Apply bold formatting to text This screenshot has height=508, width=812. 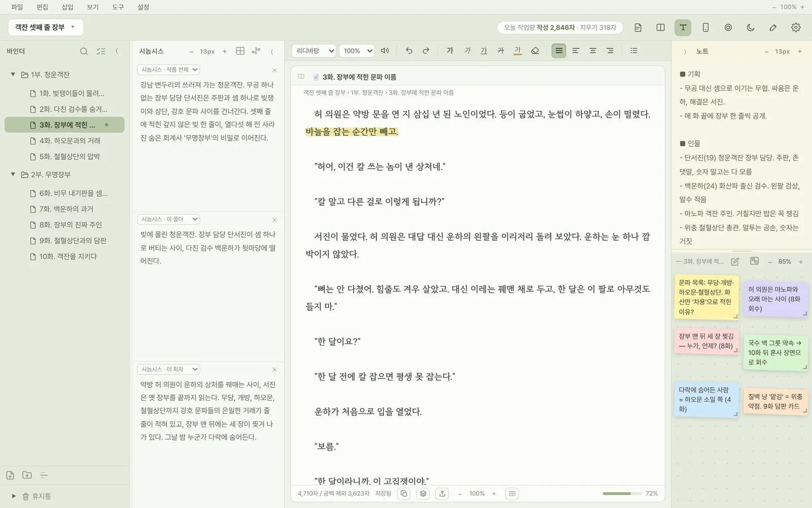pyautogui.click(x=450, y=51)
